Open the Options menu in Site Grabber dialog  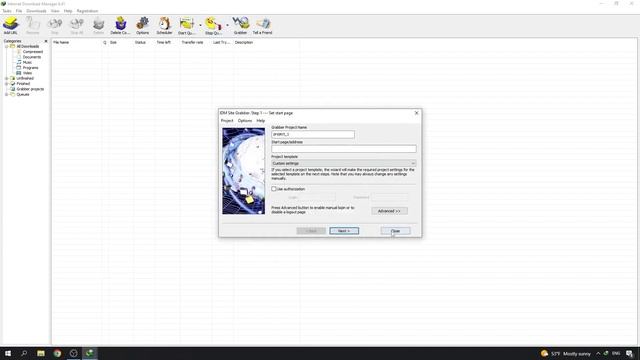coord(245,121)
